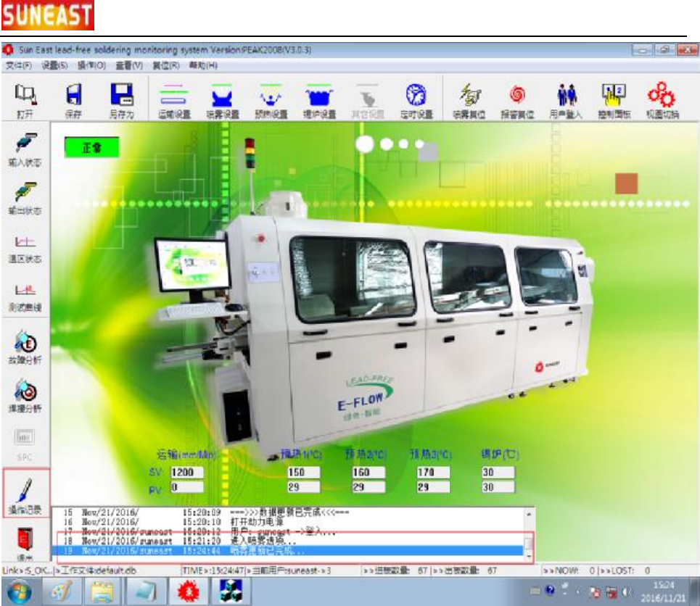Show output status (输出状态) sidebar icon

25,198
